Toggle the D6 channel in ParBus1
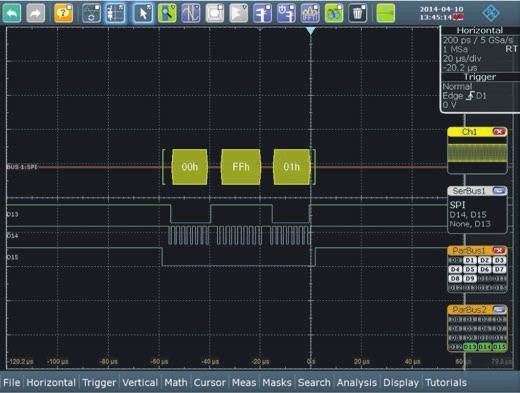The image size is (520, 393). (484, 269)
